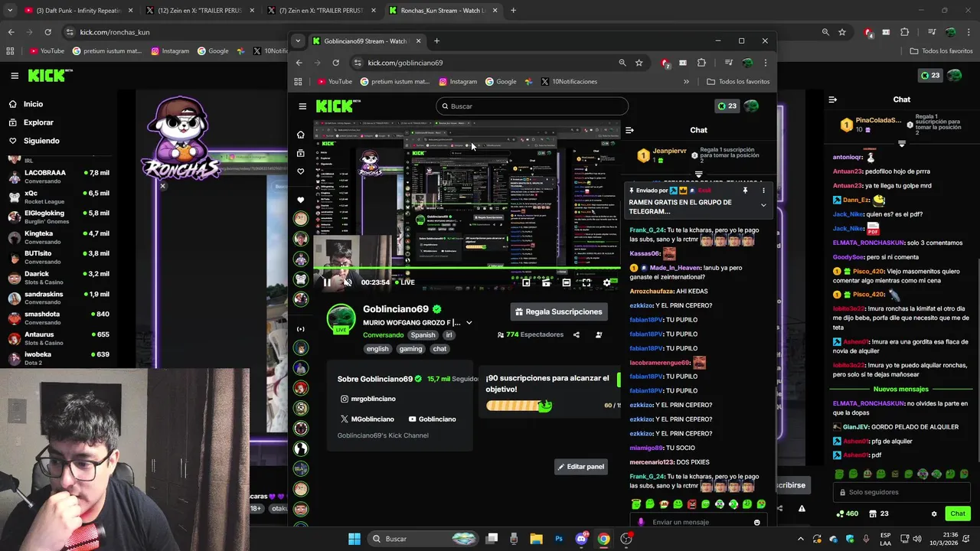Share the Goblinciano69 stream
This screenshot has height=551, width=980.
pos(577,334)
